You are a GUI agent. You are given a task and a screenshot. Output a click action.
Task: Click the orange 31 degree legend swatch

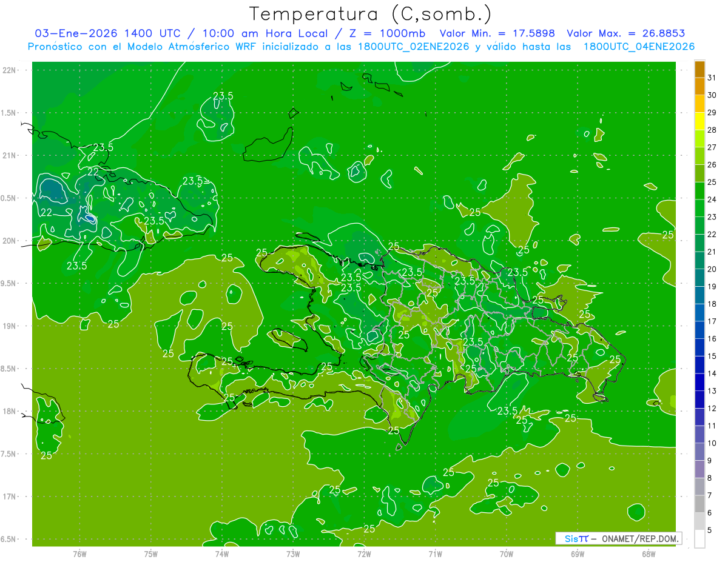699,70
